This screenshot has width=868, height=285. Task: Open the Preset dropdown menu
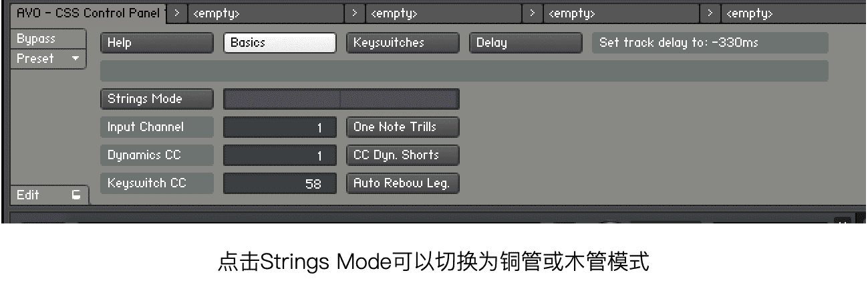pyautogui.click(x=48, y=58)
